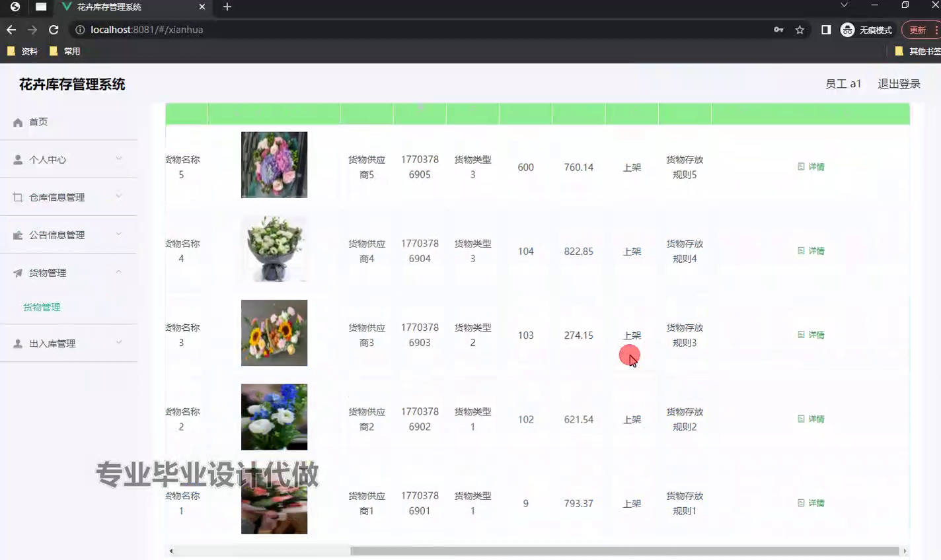The width and height of the screenshot is (941, 560).
Task: Click the chevron beside 个人中心
Action: [119, 158]
